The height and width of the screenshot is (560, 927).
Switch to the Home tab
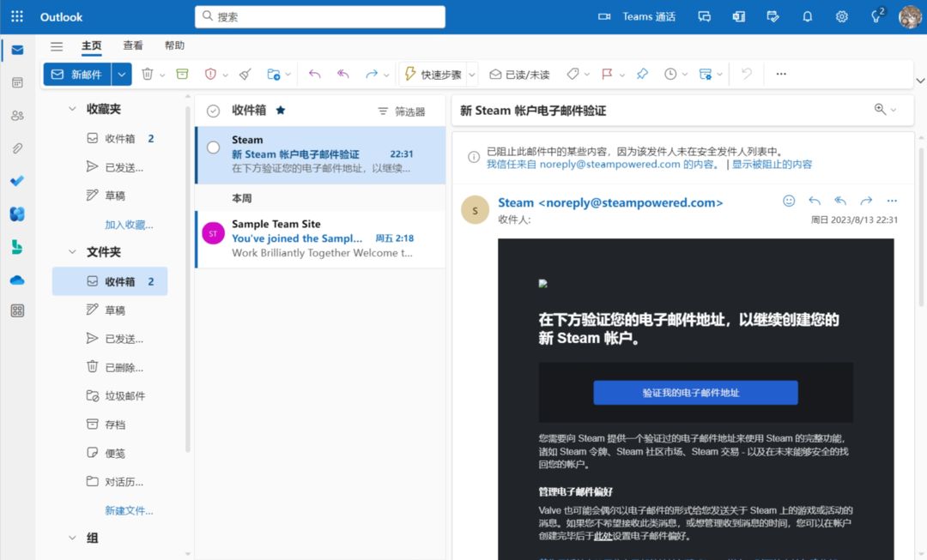click(x=92, y=45)
